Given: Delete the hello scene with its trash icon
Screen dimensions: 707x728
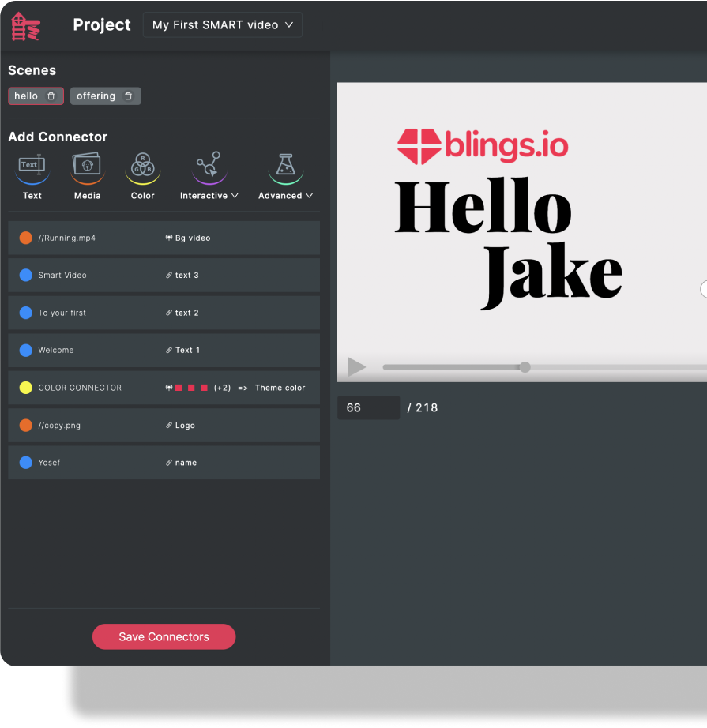Looking at the screenshot, I should pyautogui.click(x=51, y=96).
